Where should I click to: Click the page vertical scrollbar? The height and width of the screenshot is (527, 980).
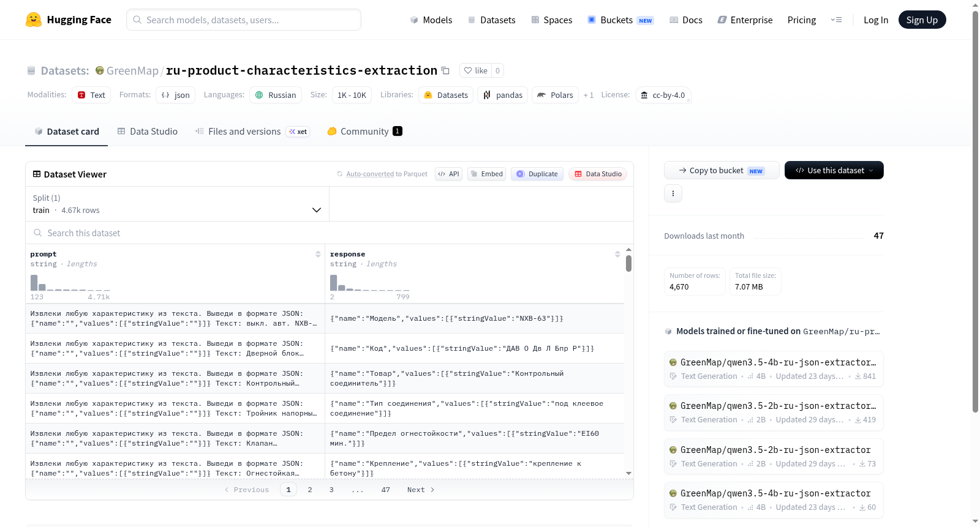pyautogui.click(x=975, y=211)
